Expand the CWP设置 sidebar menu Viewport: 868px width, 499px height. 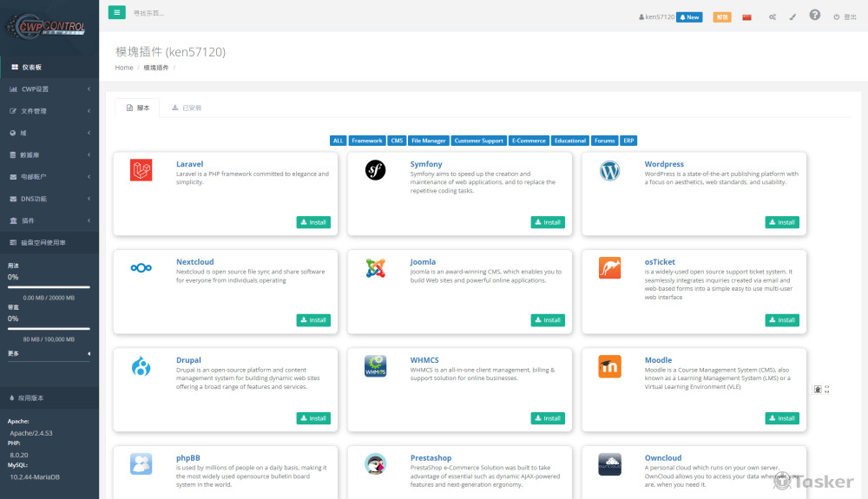tap(49, 89)
